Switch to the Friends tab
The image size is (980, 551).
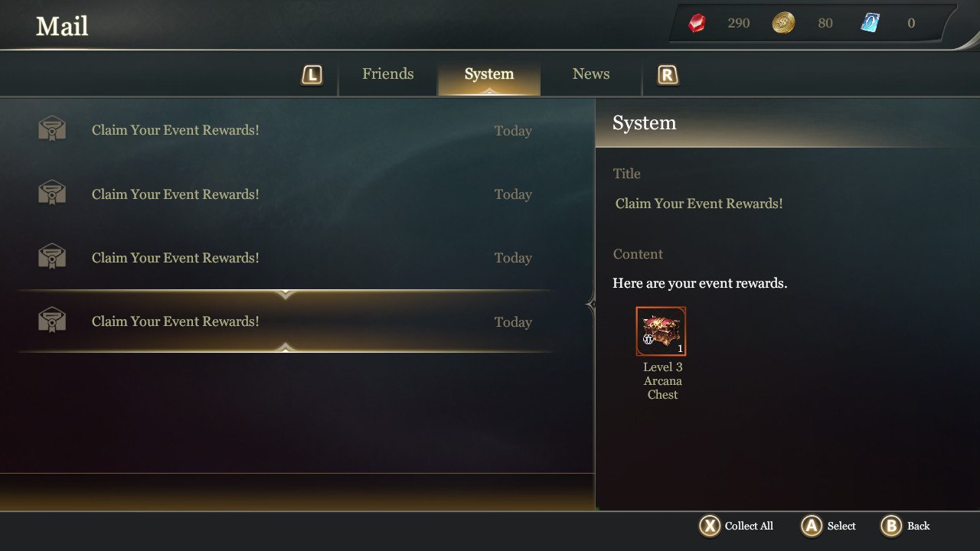[387, 74]
